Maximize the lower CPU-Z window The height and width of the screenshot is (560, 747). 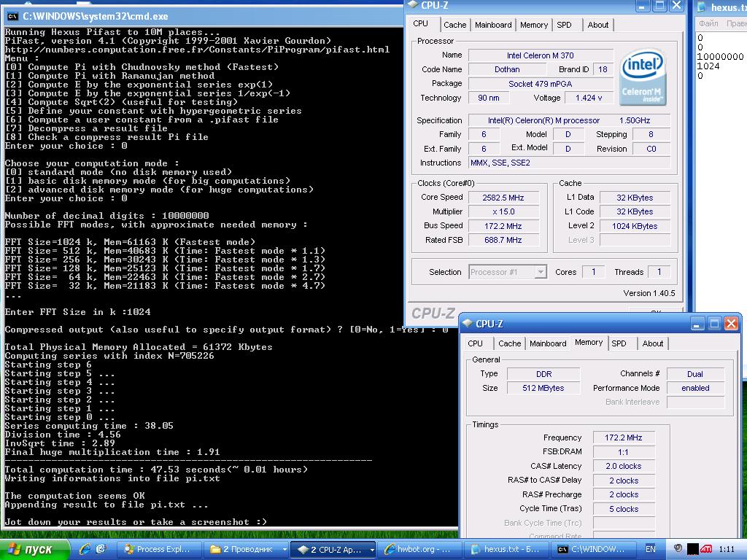[713, 324]
